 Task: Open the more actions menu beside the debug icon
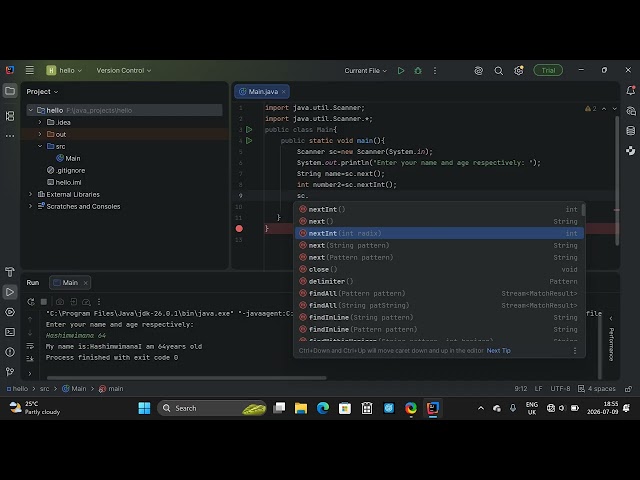coord(435,71)
